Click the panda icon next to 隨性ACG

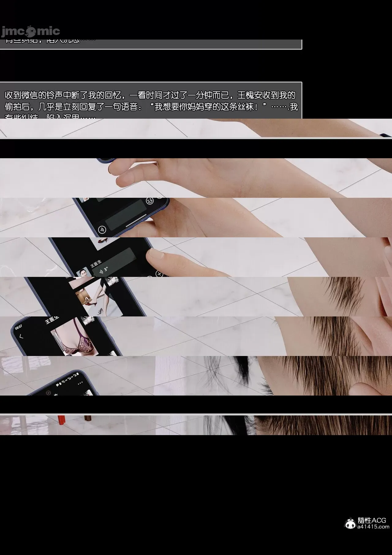(350, 523)
